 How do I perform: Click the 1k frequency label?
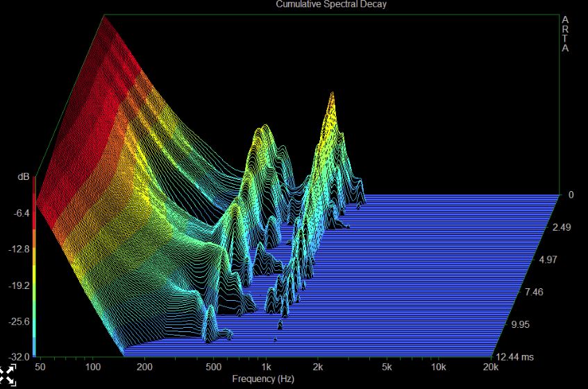[x=267, y=367]
